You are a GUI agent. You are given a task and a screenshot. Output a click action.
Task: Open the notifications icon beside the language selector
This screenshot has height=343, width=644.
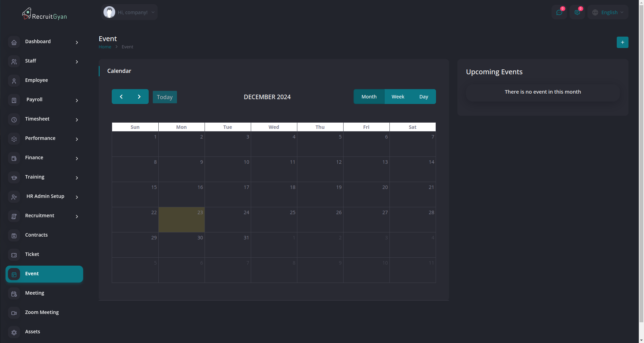[577, 12]
